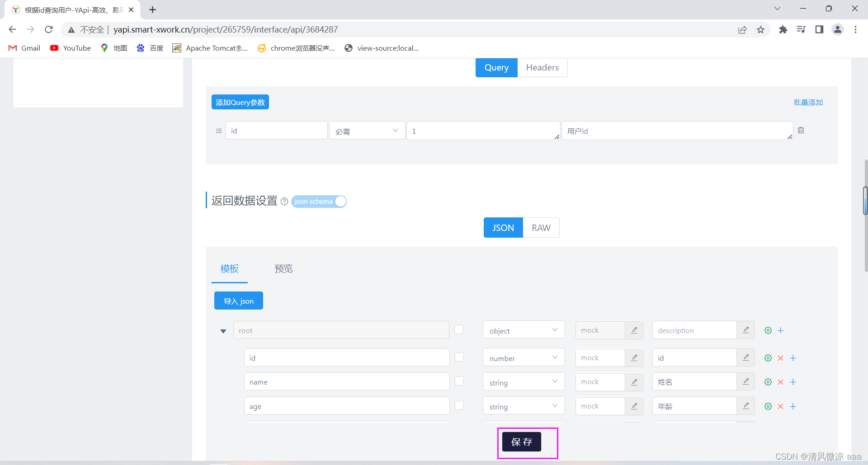Open Chrome tab search chevron
868x465 pixels.
(x=777, y=9)
